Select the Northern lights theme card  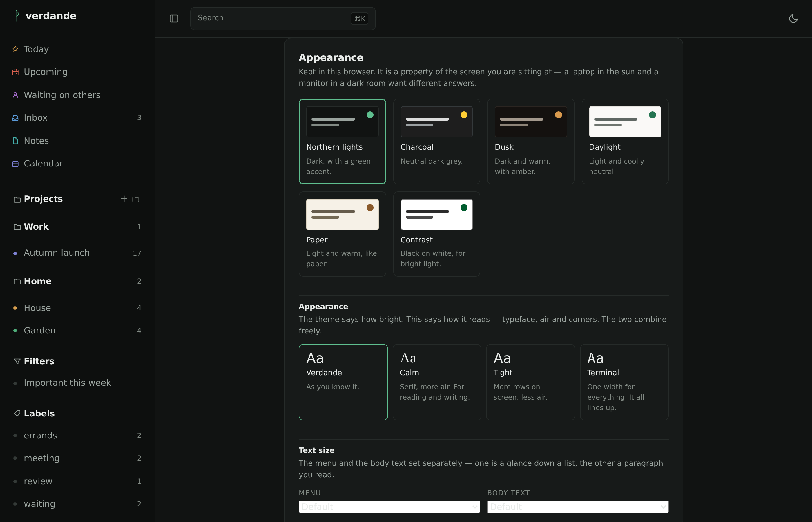pyautogui.click(x=342, y=141)
